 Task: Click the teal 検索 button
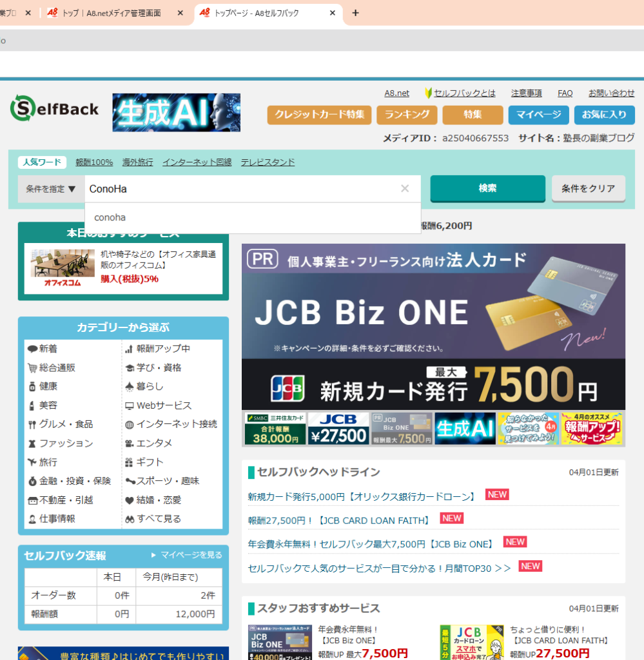click(488, 188)
